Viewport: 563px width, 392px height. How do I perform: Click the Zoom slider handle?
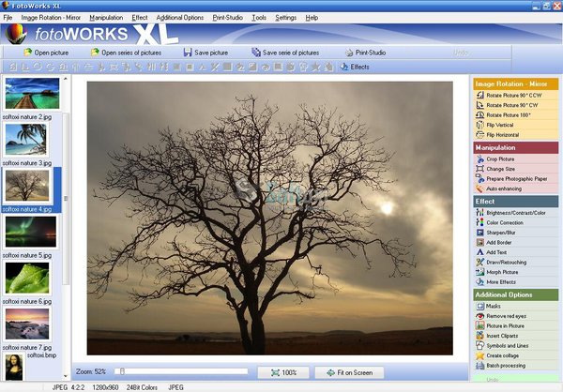(122, 371)
